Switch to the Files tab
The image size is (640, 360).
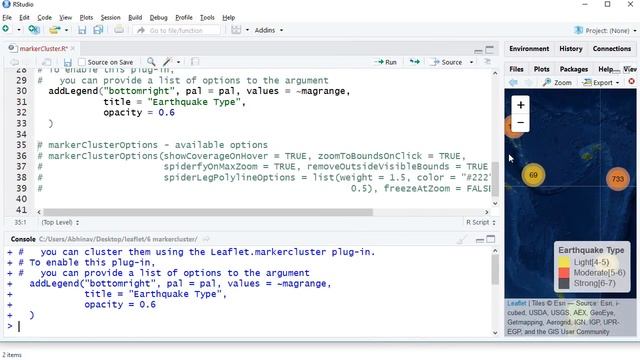pyautogui.click(x=516, y=69)
